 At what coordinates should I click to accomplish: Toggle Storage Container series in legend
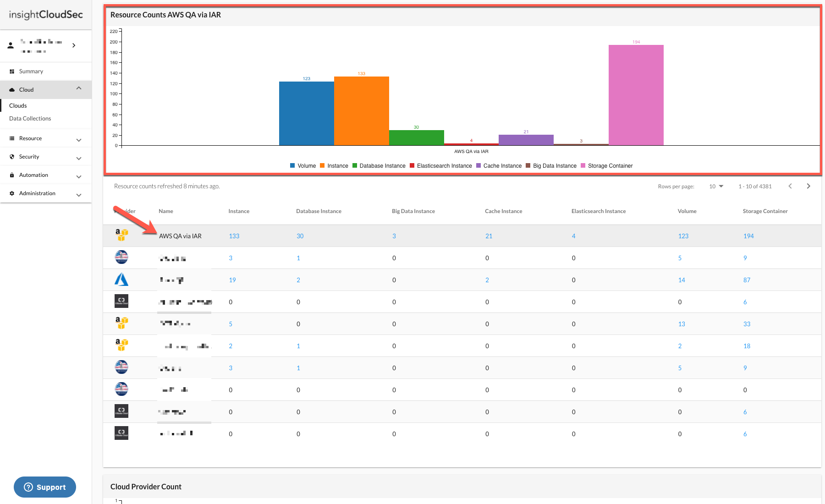pos(607,166)
